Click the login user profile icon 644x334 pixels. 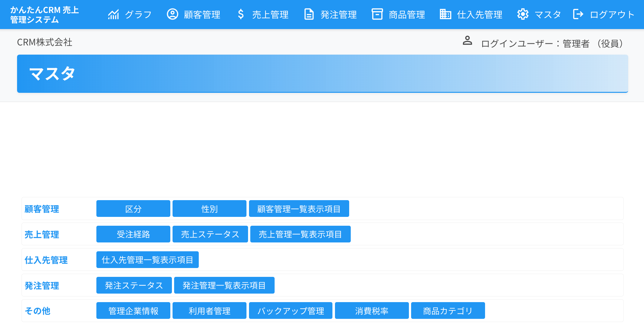click(x=467, y=41)
